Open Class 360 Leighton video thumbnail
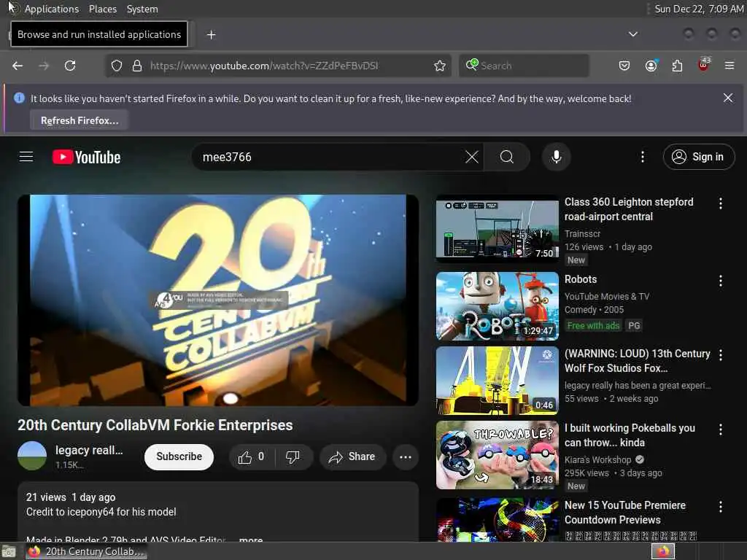 pyautogui.click(x=498, y=228)
